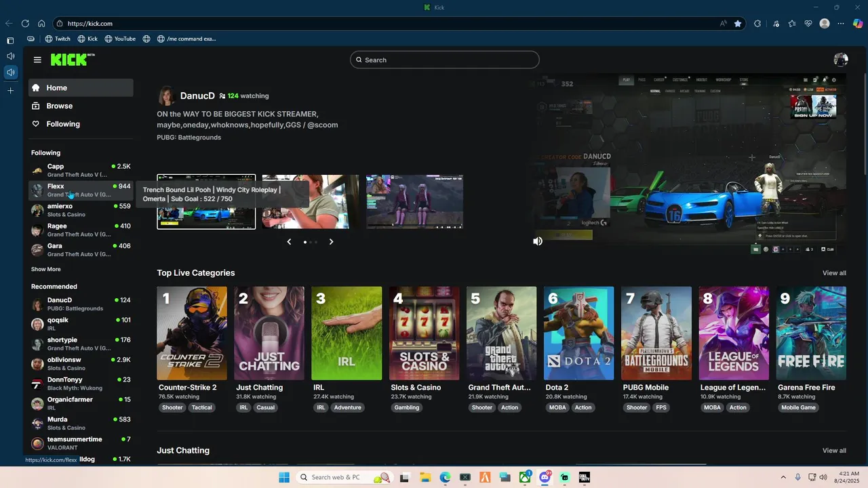Open browser profile avatar
Image resolution: width=868 pixels, height=488 pixels.
coord(825,23)
